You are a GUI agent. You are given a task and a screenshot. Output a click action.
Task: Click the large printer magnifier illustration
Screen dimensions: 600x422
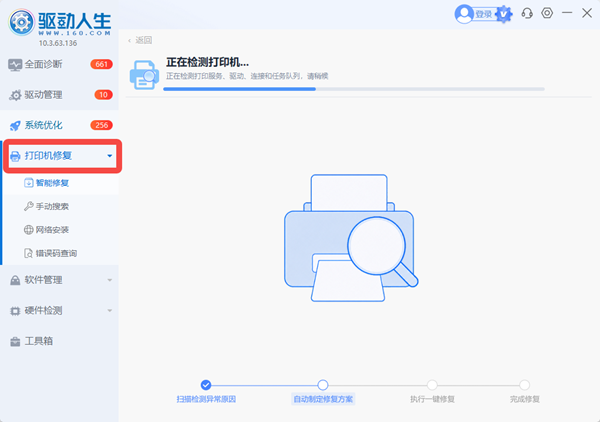[x=351, y=238]
